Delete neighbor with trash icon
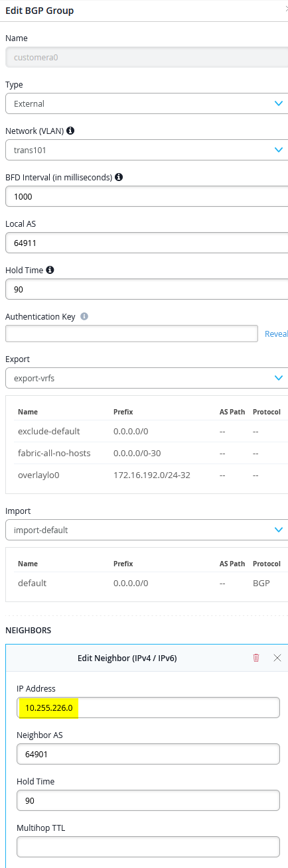 [256, 658]
